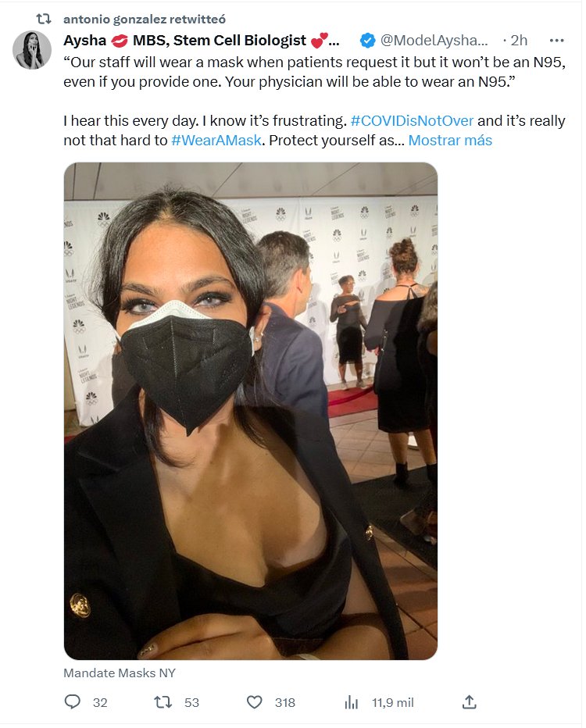
Task: Open the reply comment icon
Action: [x=72, y=701]
